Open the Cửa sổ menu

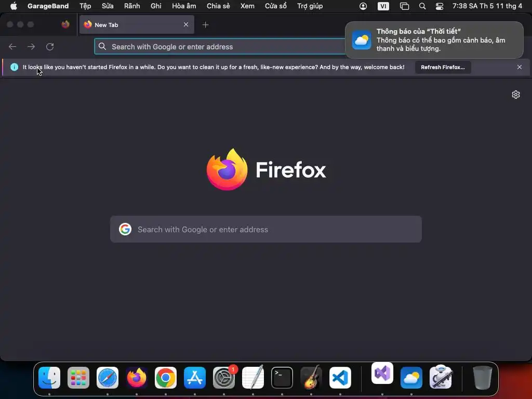coord(275,6)
